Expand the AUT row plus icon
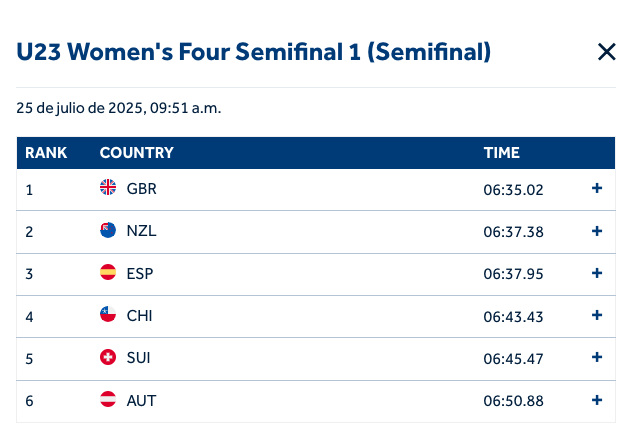The image size is (632, 438). point(597,399)
